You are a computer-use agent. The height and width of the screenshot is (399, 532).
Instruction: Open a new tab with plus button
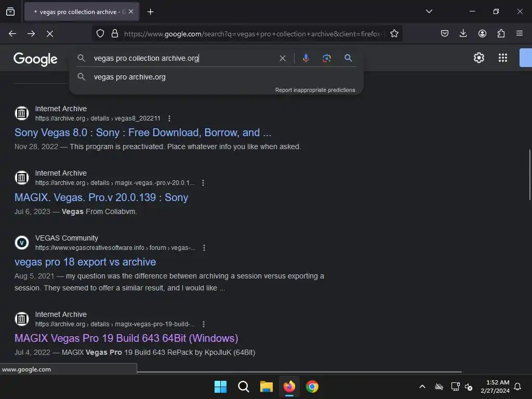pyautogui.click(x=150, y=12)
